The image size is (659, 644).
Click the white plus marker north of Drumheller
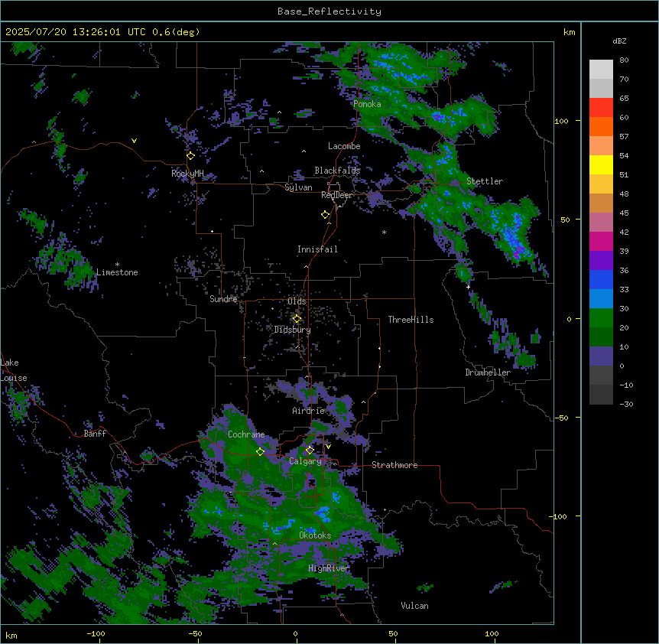coord(468,287)
